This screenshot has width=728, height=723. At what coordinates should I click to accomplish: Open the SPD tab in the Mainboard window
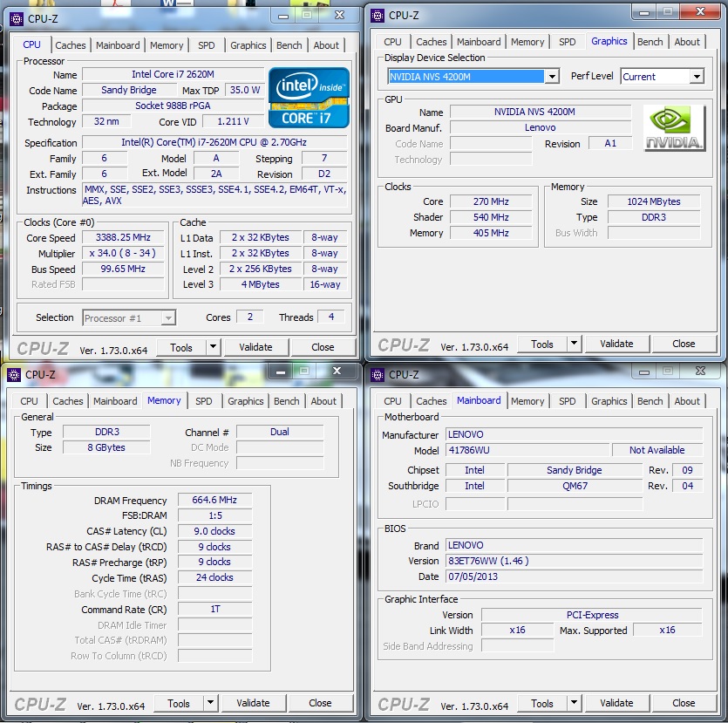tap(568, 401)
